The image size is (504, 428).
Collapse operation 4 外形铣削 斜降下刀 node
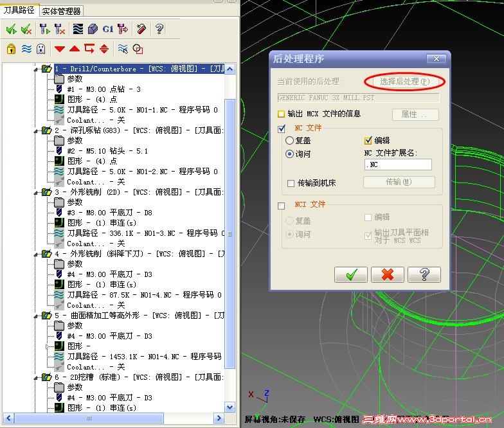click(x=36, y=254)
